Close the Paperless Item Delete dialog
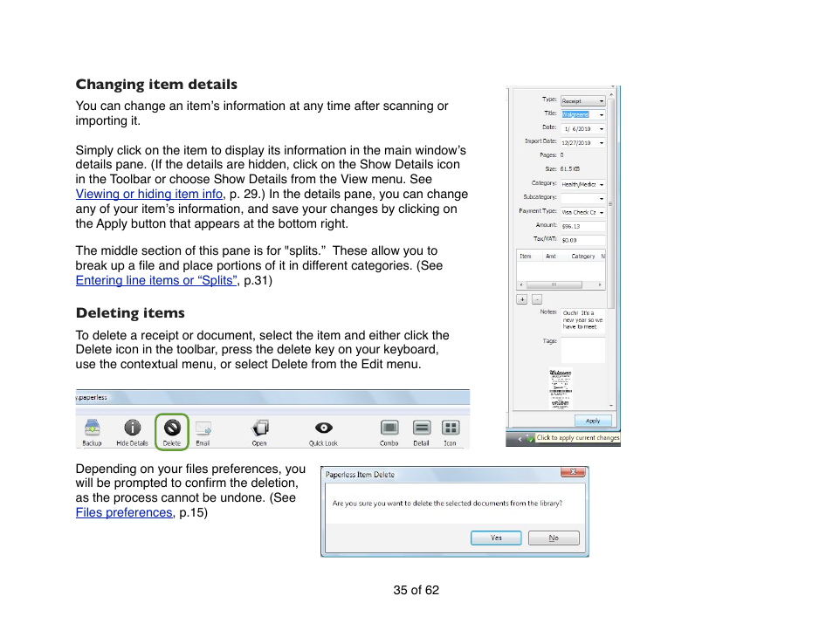 [573, 472]
